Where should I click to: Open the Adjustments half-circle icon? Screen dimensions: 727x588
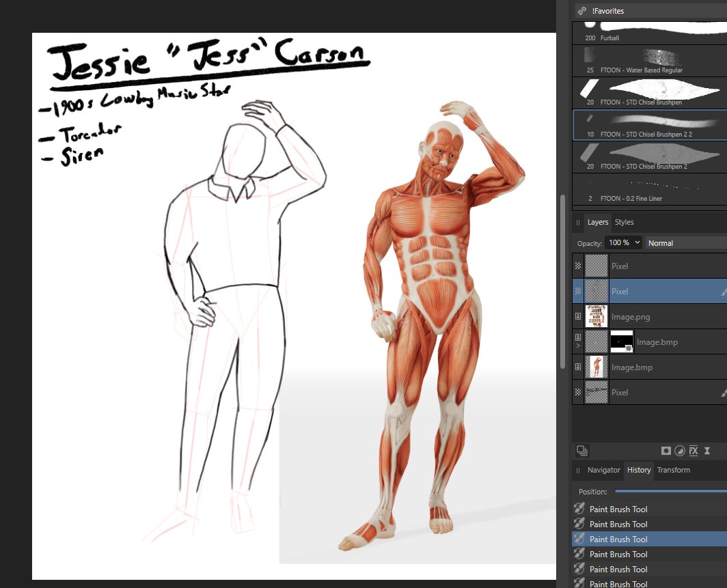coord(680,450)
